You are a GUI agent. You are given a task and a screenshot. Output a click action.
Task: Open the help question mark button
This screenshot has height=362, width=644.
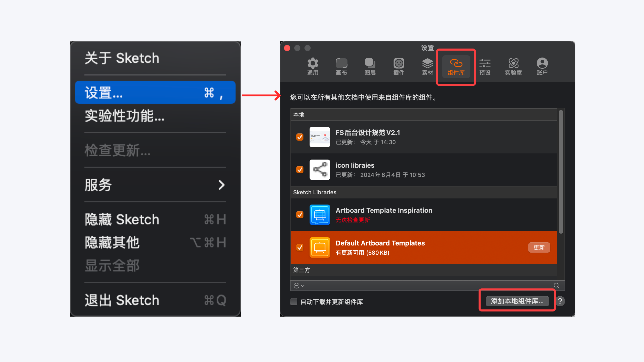point(560,301)
